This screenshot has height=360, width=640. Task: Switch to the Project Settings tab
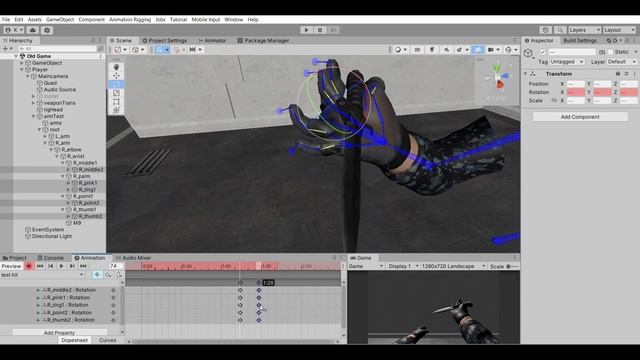click(164, 40)
